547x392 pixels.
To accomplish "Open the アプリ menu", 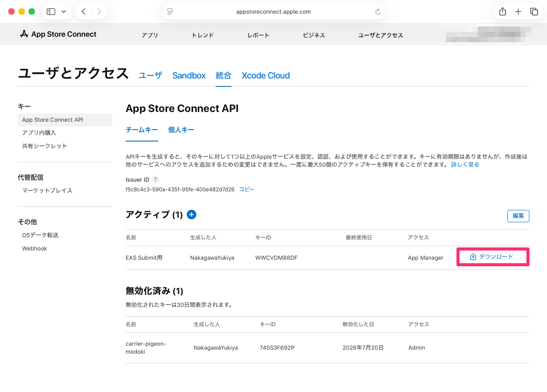I will [x=150, y=35].
